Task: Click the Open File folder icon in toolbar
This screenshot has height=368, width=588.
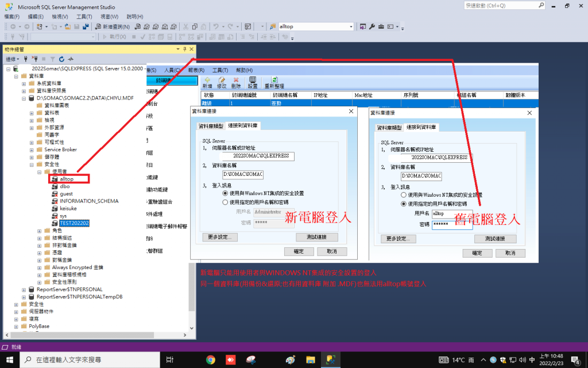Action: click(68, 26)
